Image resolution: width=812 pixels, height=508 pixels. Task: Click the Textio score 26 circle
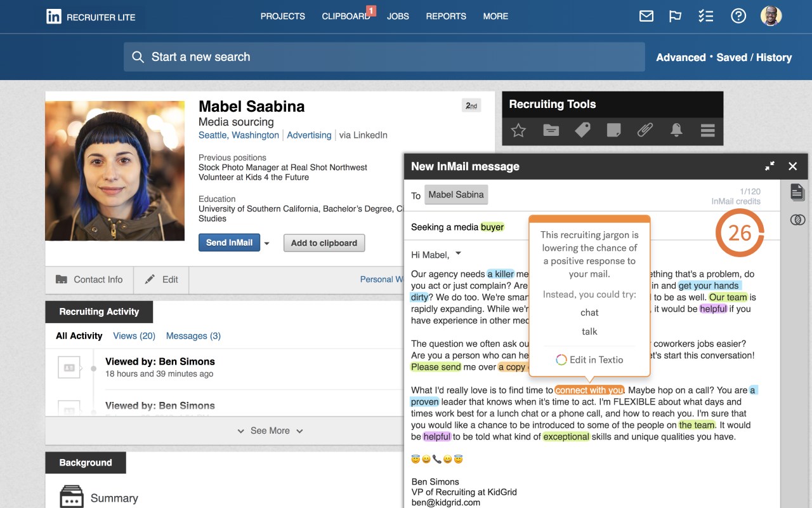740,233
